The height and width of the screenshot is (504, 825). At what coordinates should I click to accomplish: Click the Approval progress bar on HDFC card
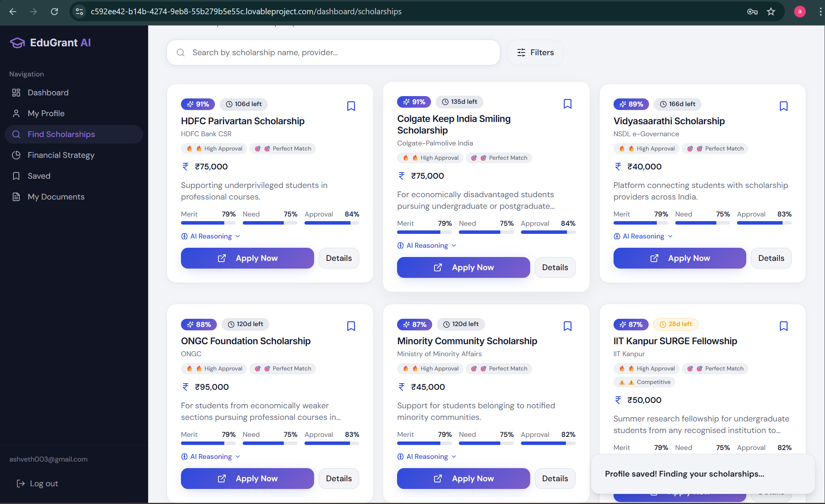tap(331, 223)
